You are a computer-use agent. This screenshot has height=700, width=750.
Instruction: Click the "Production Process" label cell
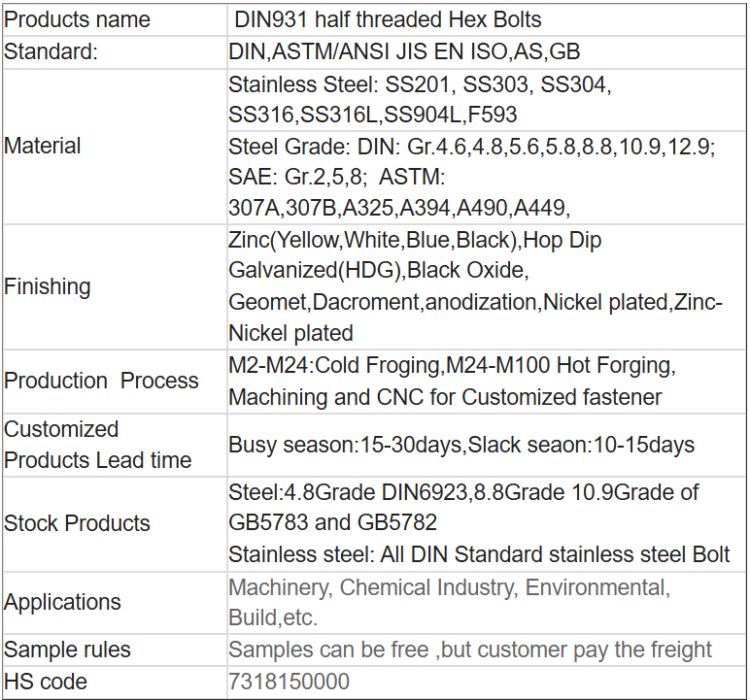pos(101,381)
